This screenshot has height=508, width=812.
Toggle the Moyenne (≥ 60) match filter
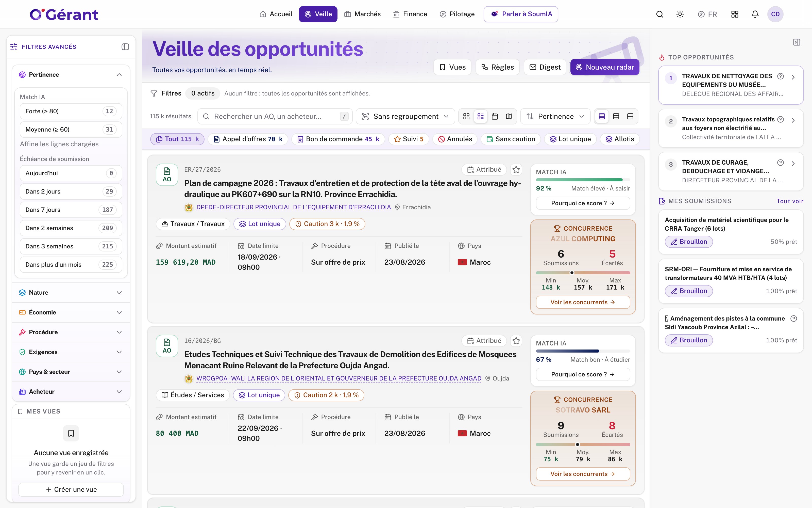click(x=71, y=129)
